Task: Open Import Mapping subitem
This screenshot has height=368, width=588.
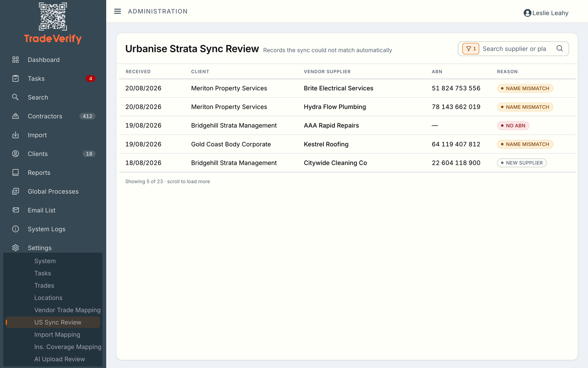Action: tap(57, 334)
